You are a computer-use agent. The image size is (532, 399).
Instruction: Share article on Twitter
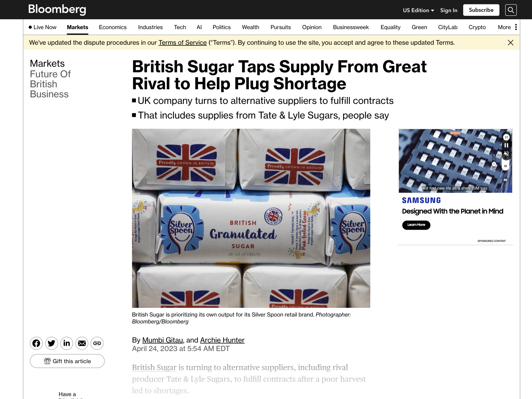click(51, 343)
